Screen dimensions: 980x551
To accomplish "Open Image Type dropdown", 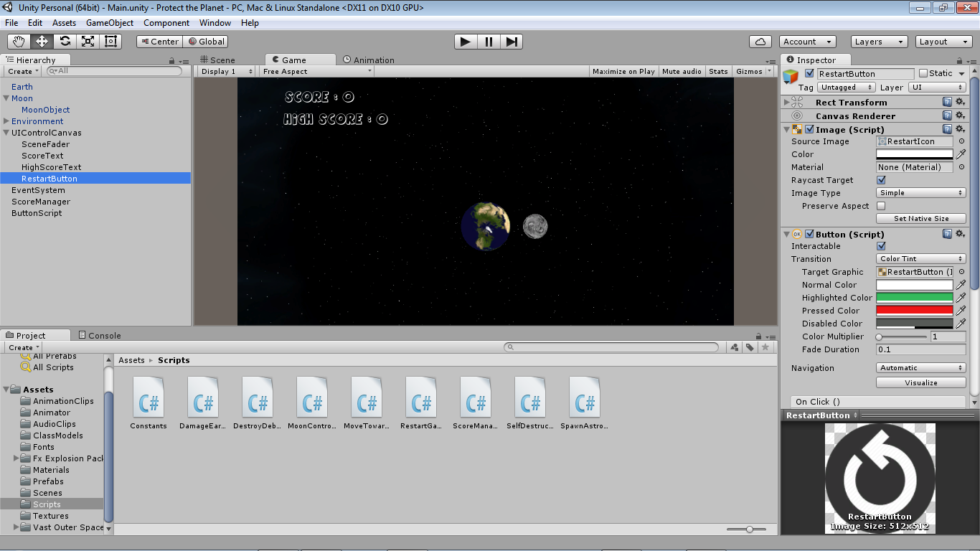I will 921,193.
